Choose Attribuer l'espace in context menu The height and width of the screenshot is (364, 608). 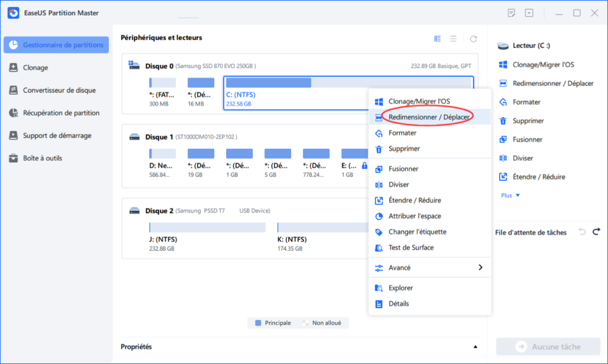pyautogui.click(x=430, y=216)
